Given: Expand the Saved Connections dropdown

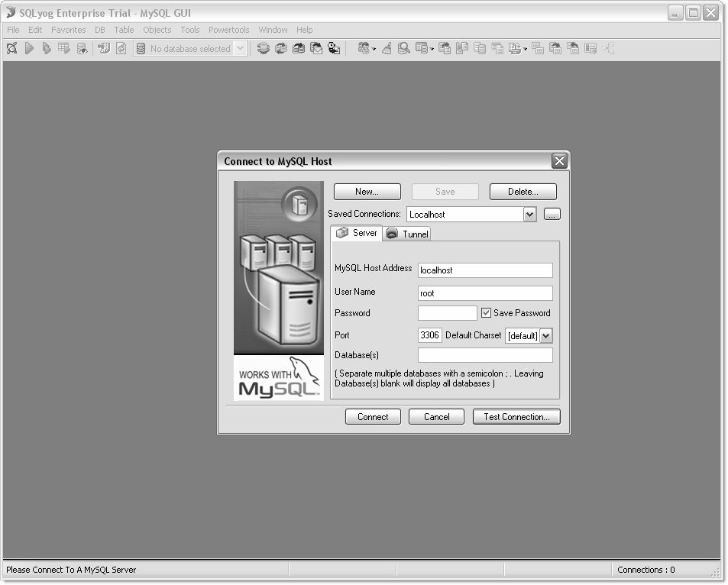Looking at the screenshot, I should click(x=529, y=215).
